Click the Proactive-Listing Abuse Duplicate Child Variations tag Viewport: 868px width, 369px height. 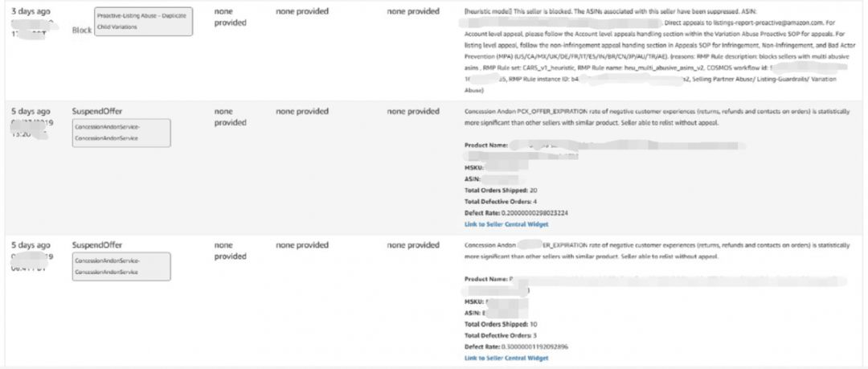(145, 22)
